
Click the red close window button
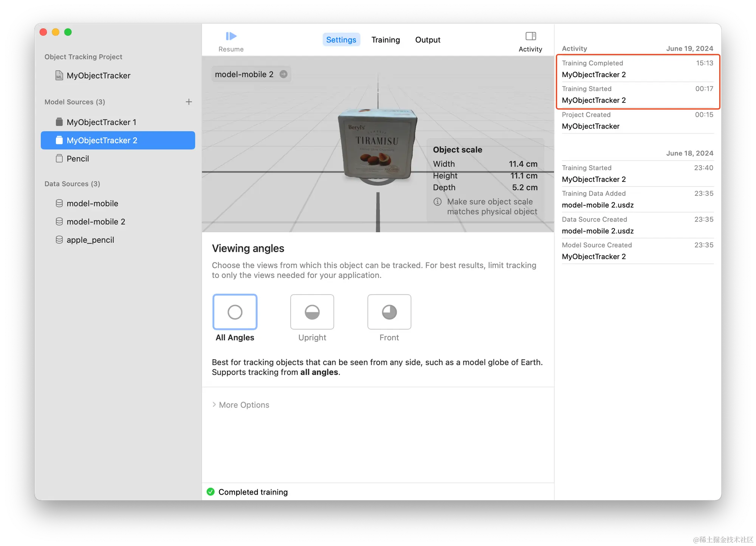click(43, 32)
